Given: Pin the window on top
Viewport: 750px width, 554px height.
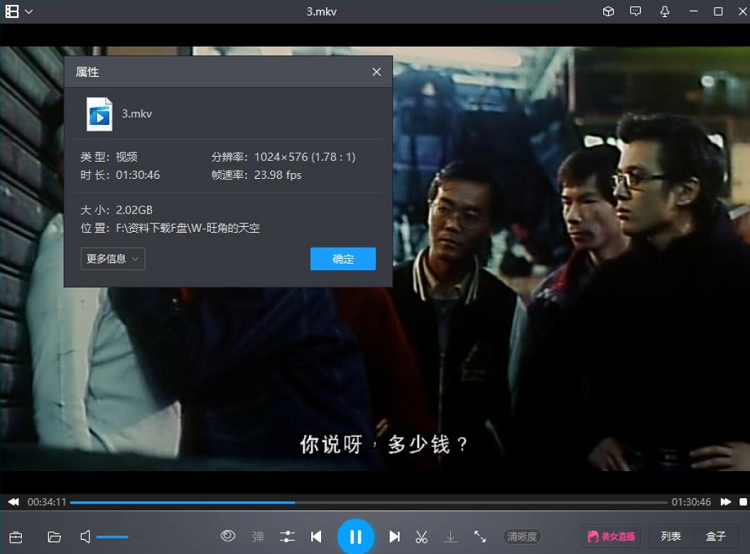Looking at the screenshot, I should click(664, 11).
